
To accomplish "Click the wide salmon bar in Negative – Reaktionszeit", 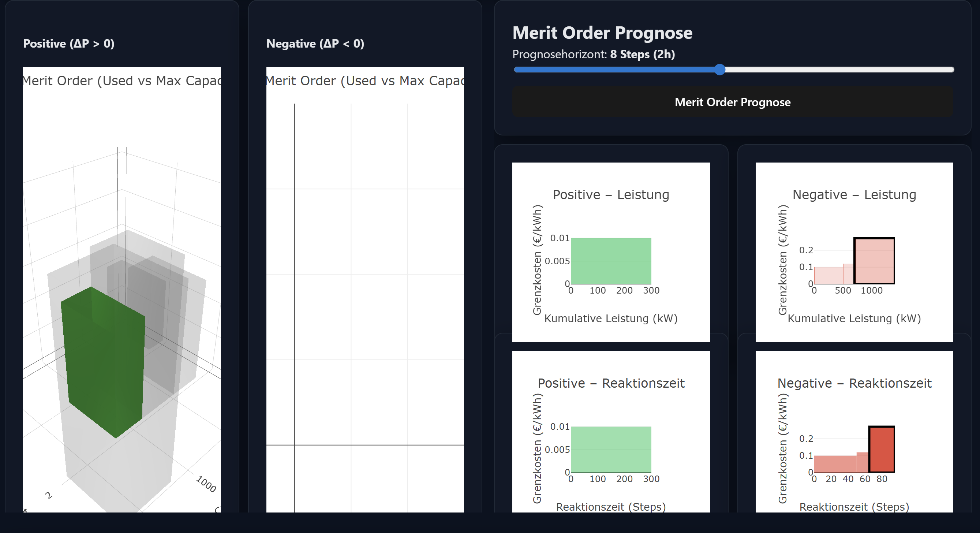I will pyautogui.click(x=835, y=464).
